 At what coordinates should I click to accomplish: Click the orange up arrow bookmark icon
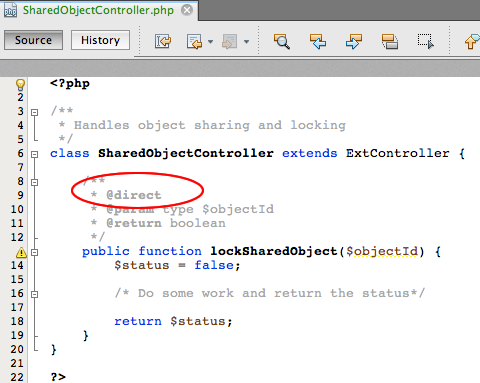tap(472, 41)
